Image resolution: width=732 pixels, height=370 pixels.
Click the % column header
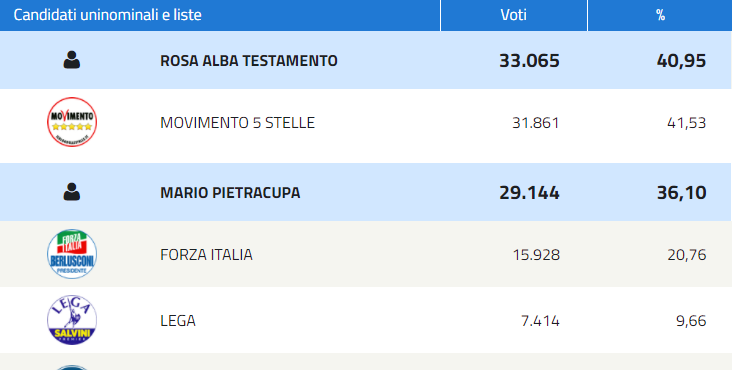(x=660, y=15)
